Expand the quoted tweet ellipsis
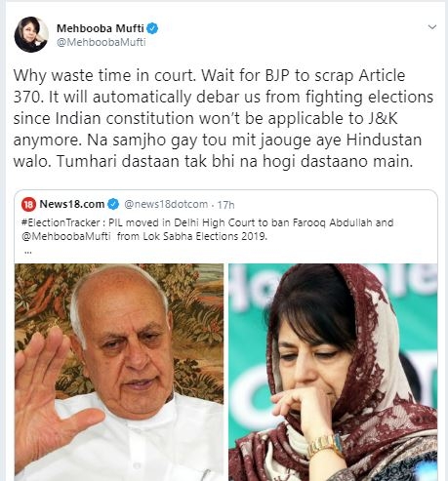 [28, 252]
